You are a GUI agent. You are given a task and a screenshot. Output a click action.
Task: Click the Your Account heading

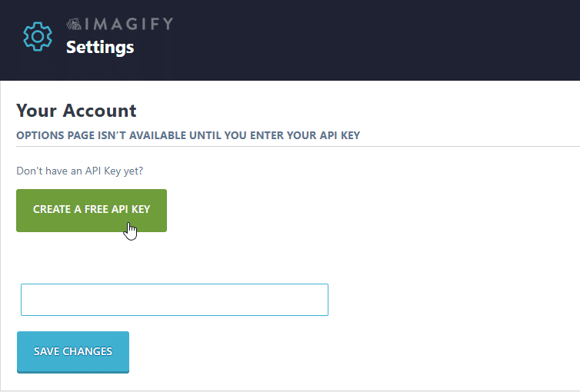76,111
